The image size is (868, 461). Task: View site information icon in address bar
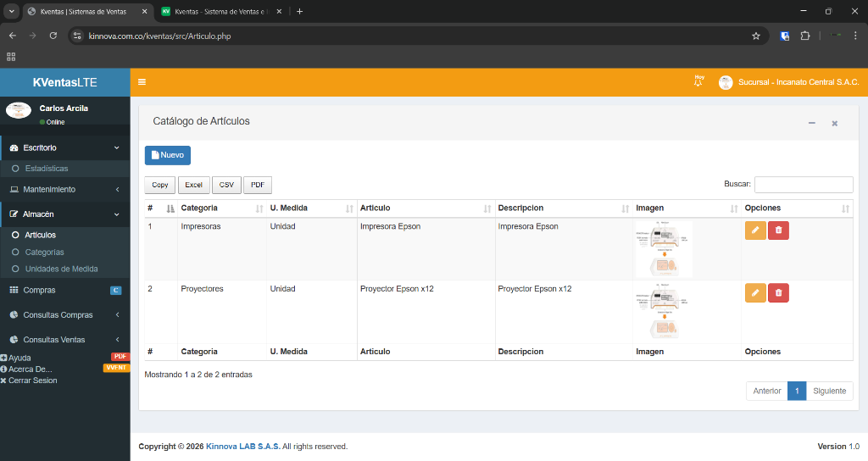pyautogui.click(x=77, y=36)
